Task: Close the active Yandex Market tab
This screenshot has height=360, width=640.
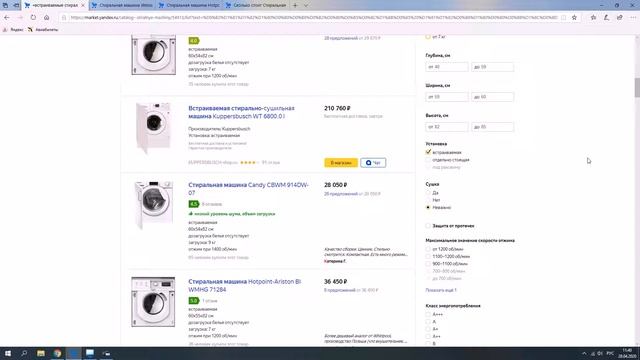Action: (x=83, y=5)
